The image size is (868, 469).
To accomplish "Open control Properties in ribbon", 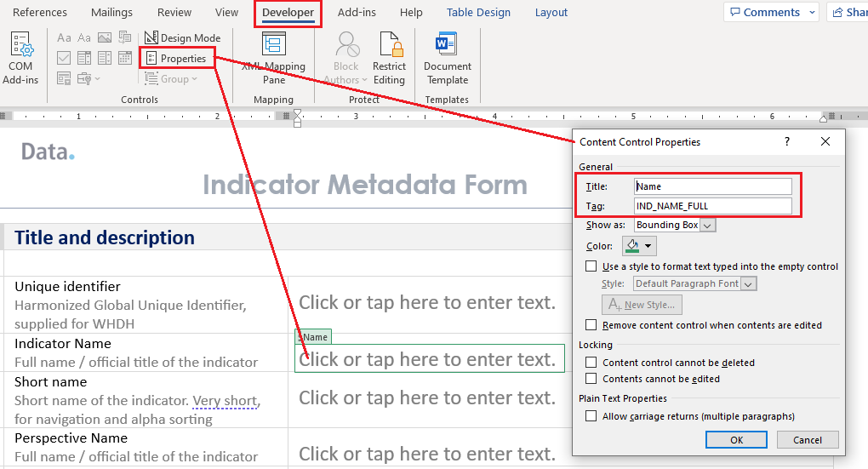I will pos(177,58).
